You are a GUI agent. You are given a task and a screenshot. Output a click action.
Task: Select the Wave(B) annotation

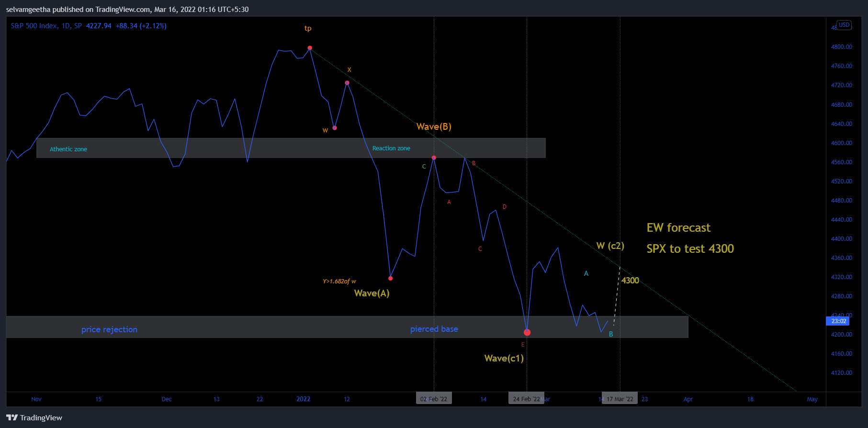434,126
